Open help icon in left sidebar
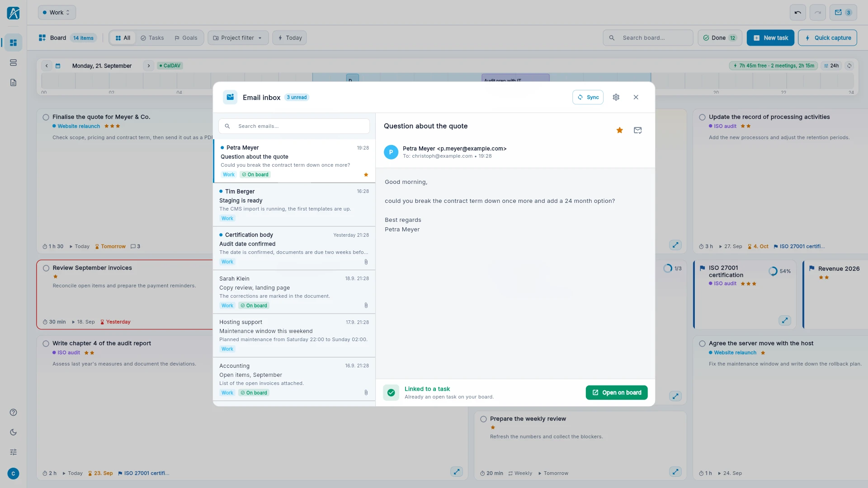 13,412
